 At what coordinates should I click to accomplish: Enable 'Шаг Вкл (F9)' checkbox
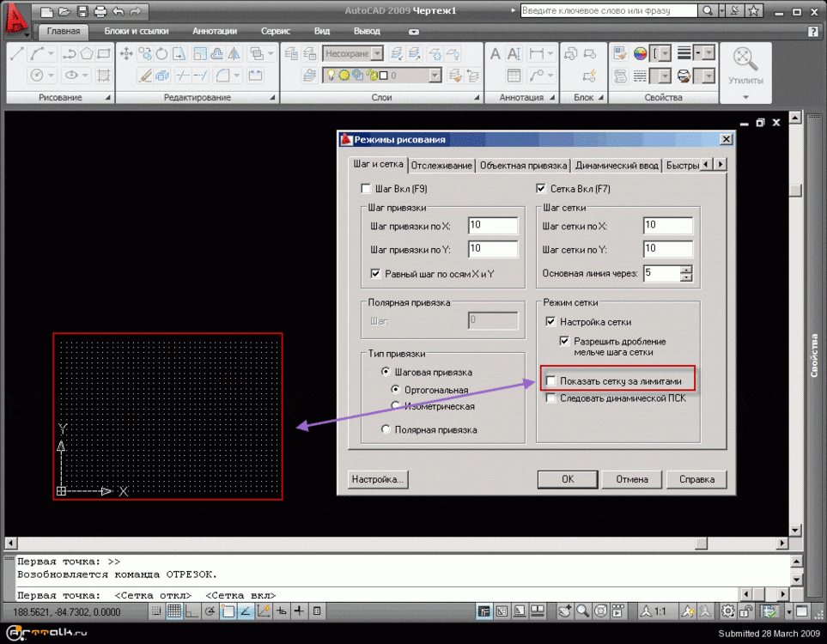point(366,189)
